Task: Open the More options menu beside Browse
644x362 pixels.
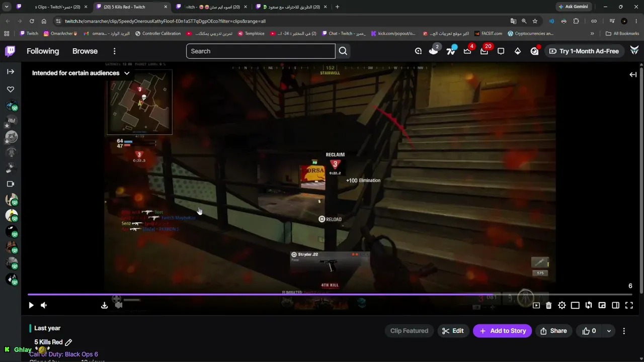Action: (x=114, y=51)
